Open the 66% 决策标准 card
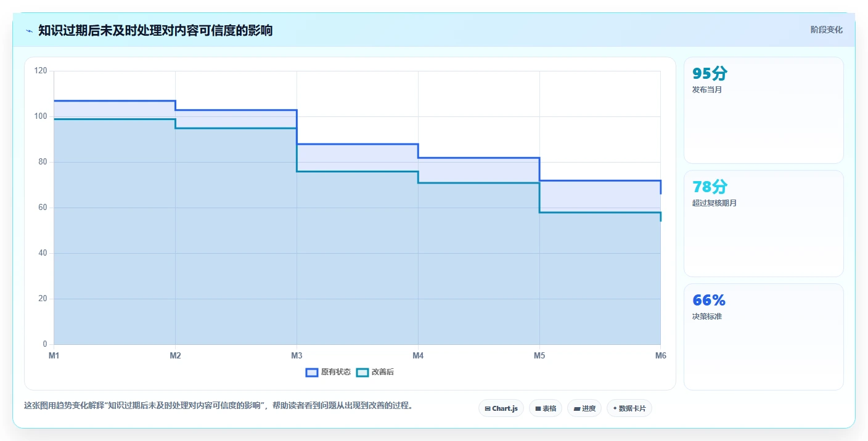Viewport: 868px width, 441px height. (x=764, y=337)
